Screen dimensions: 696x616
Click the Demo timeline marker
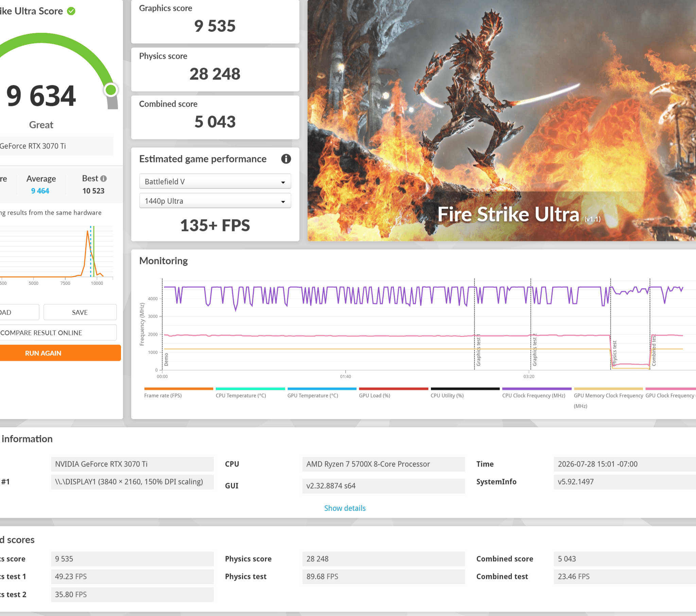[x=166, y=359]
